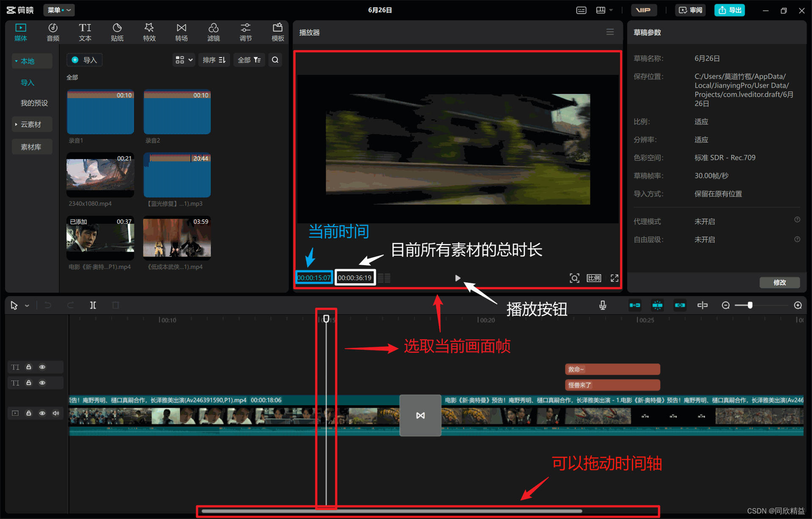Open the player panel hamburger menu

click(x=610, y=32)
